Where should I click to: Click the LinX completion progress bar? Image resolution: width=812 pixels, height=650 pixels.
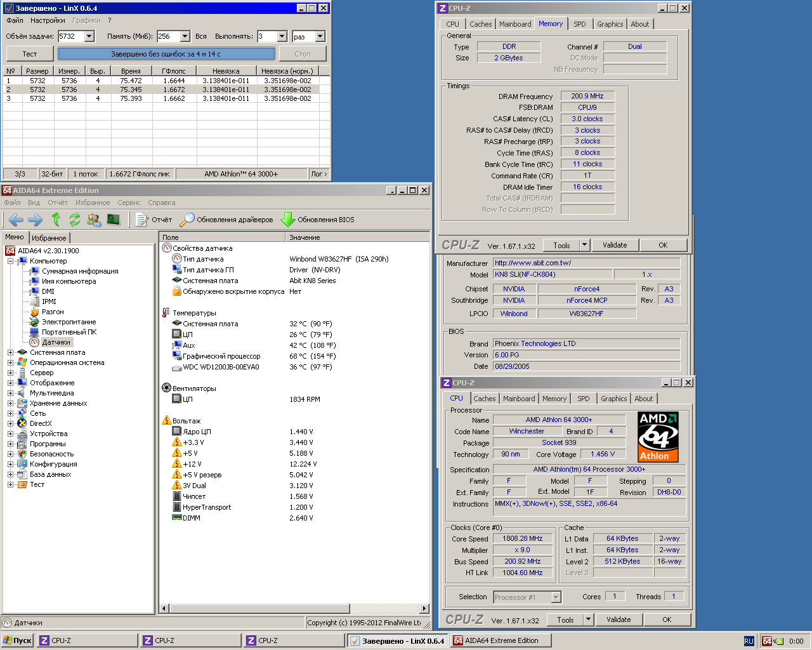[x=166, y=54]
